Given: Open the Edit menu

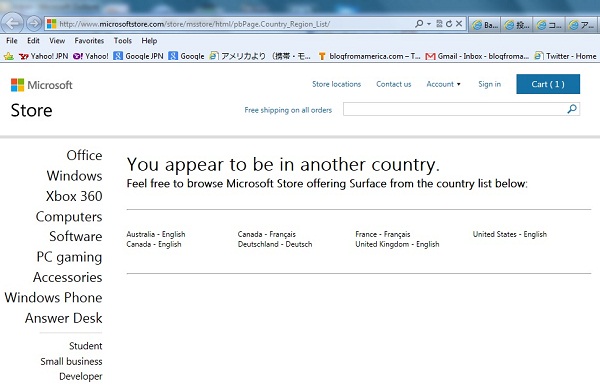Looking at the screenshot, I should pos(33,41).
